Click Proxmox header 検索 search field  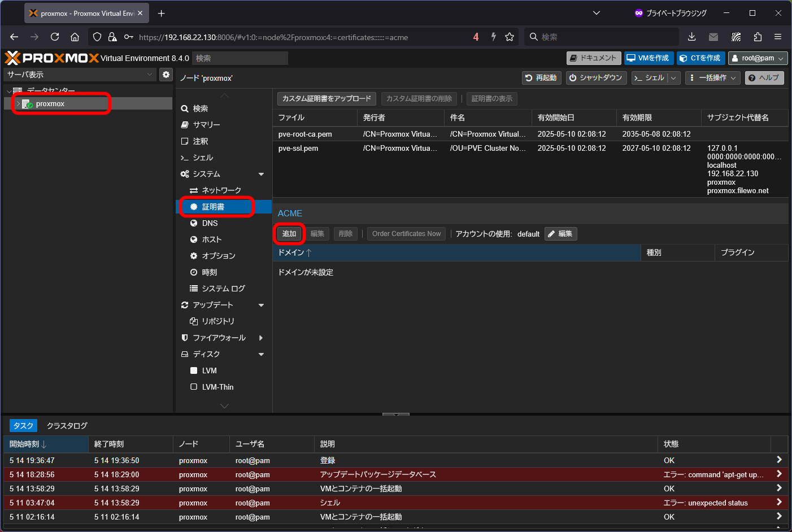coord(240,58)
